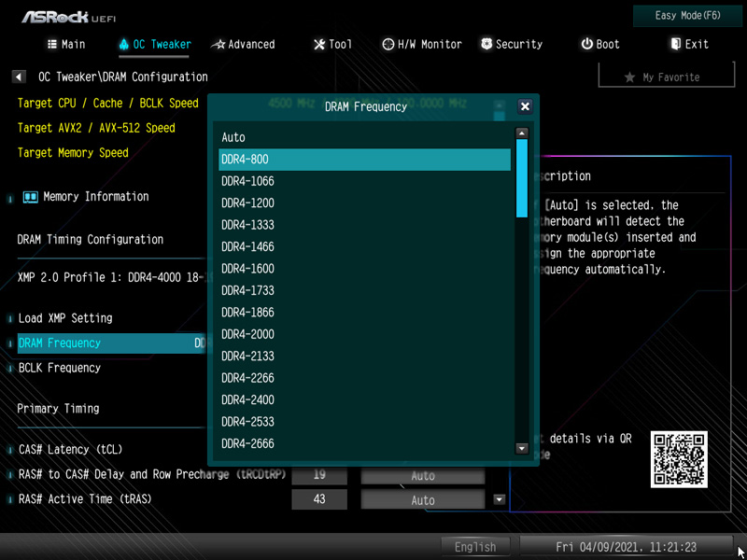Open Memory Information item
Viewport: 747px width, 560px height.
[96, 197]
